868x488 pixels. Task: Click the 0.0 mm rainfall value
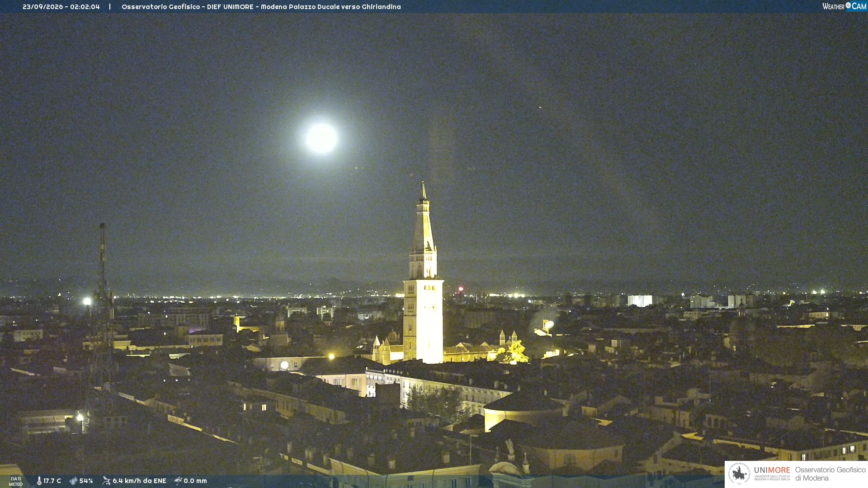tap(195, 481)
